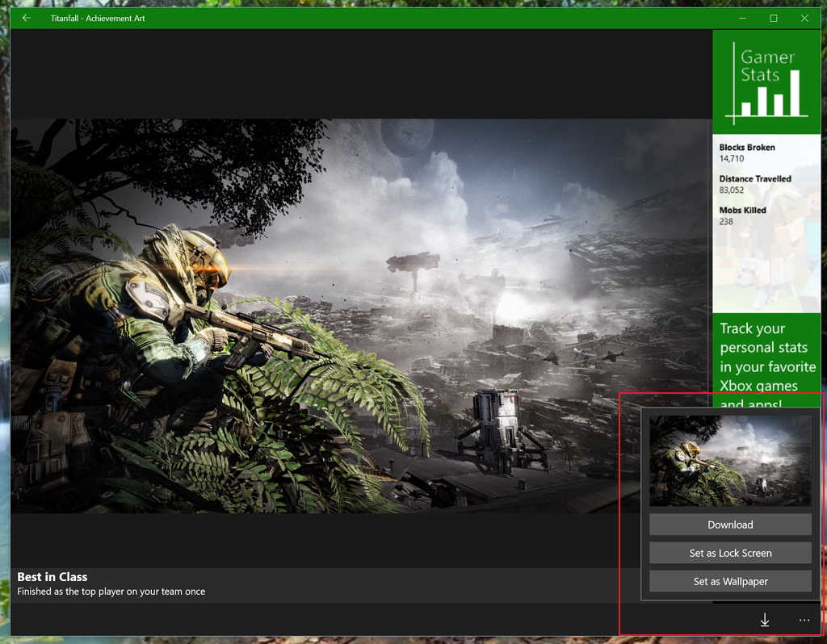The width and height of the screenshot is (827, 644).
Task: Open the more options ellipsis
Action: tap(804, 621)
